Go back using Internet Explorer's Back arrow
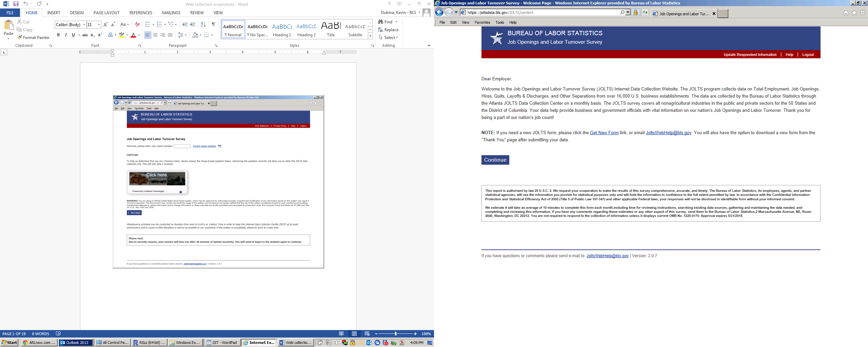This screenshot has width=868, height=347. (439, 12)
